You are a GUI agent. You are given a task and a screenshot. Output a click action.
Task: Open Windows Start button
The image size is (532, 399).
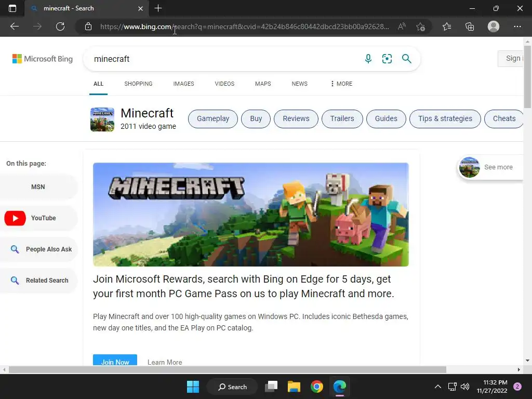click(193, 387)
